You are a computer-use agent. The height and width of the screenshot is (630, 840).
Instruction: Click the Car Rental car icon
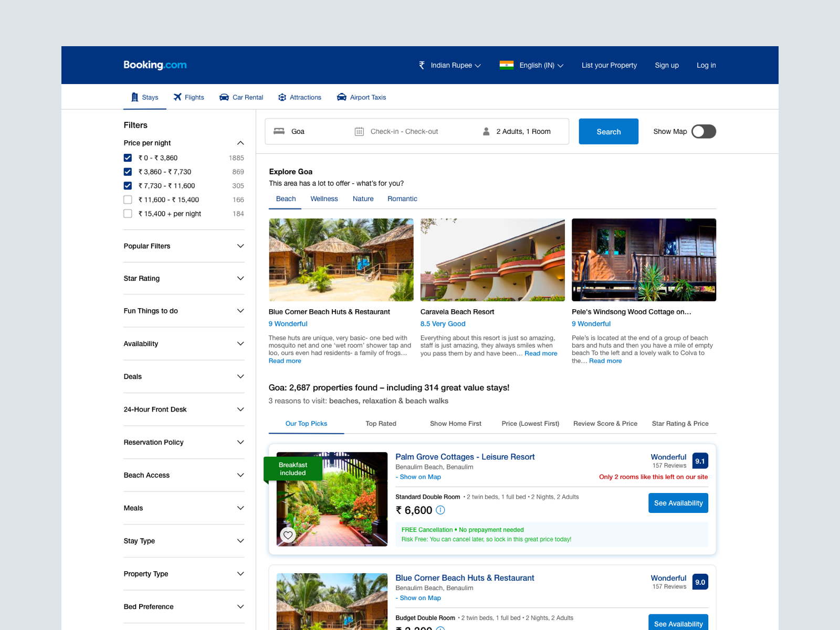(224, 97)
